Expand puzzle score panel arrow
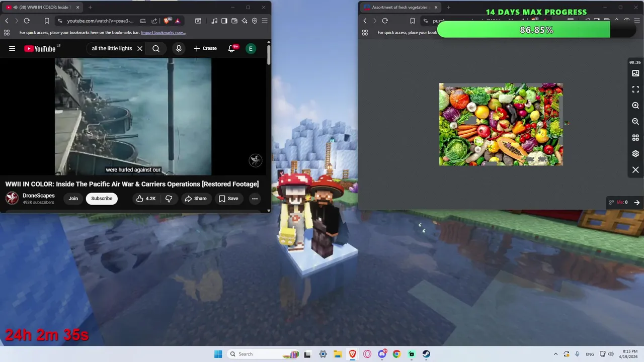The width and height of the screenshot is (644, 362). 637,203
